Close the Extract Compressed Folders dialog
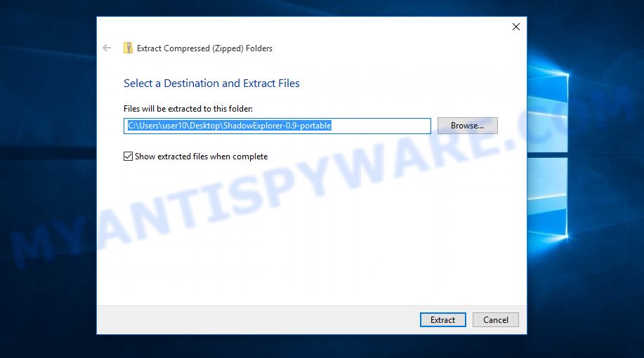The width and height of the screenshot is (644, 358). 516,27
